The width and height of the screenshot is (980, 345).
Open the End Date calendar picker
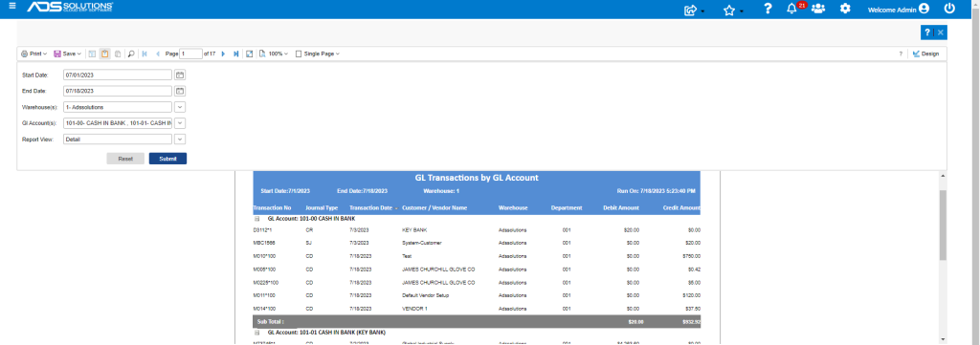coord(180,91)
